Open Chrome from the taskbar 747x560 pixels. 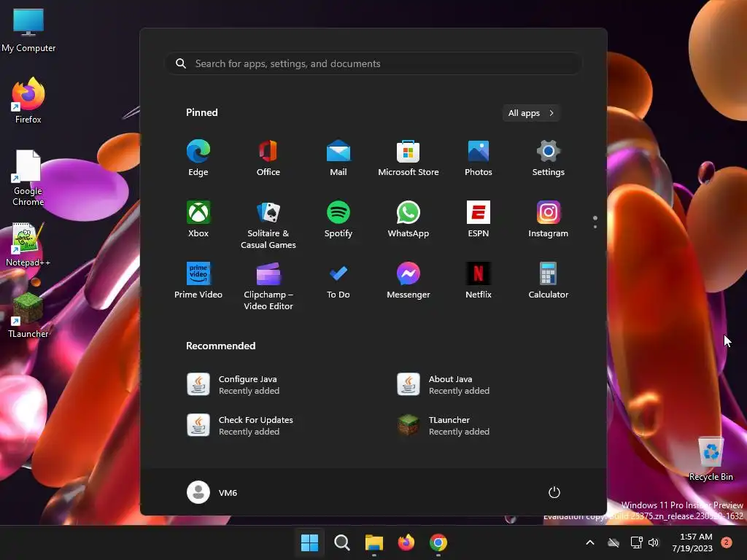[438, 542]
